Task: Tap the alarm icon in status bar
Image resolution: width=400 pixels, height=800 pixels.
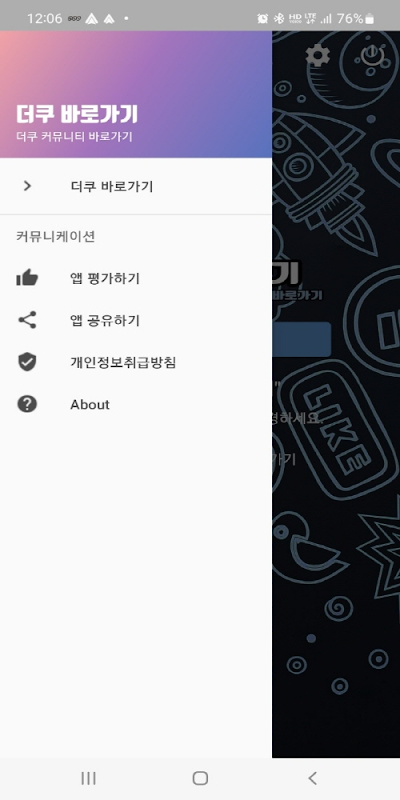Action: tap(263, 19)
